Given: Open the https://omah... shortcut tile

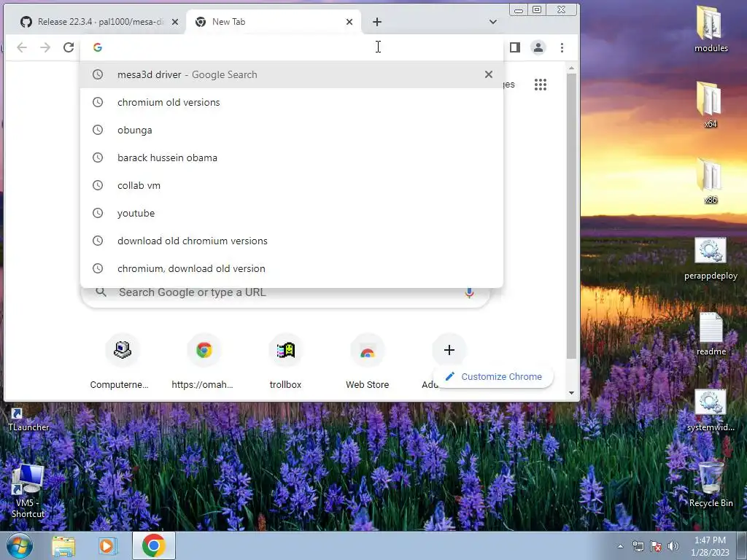Looking at the screenshot, I should coord(204,362).
